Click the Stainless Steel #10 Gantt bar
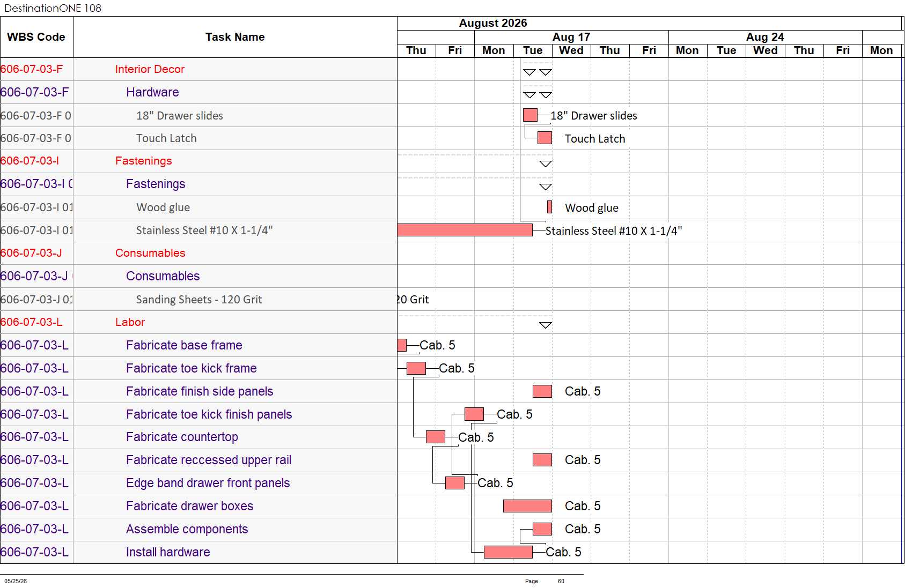This screenshot has width=905, height=588. point(465,230)
